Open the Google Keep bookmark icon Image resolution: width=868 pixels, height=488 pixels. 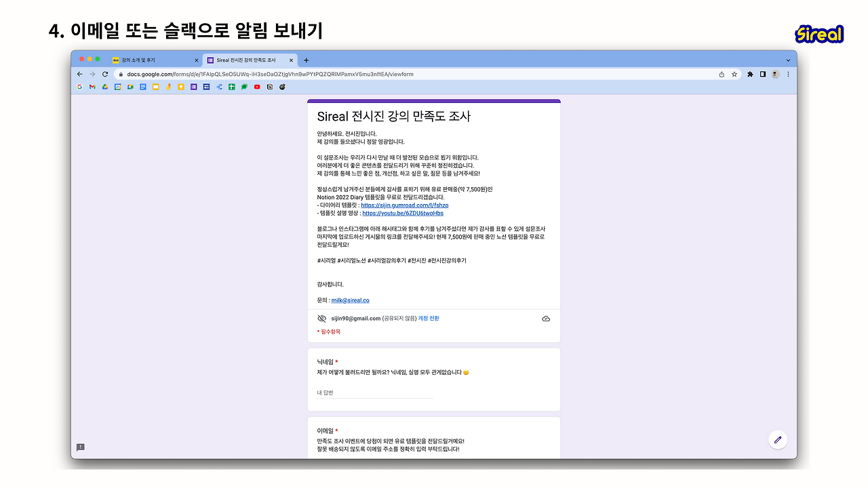(x=181, y=87)
